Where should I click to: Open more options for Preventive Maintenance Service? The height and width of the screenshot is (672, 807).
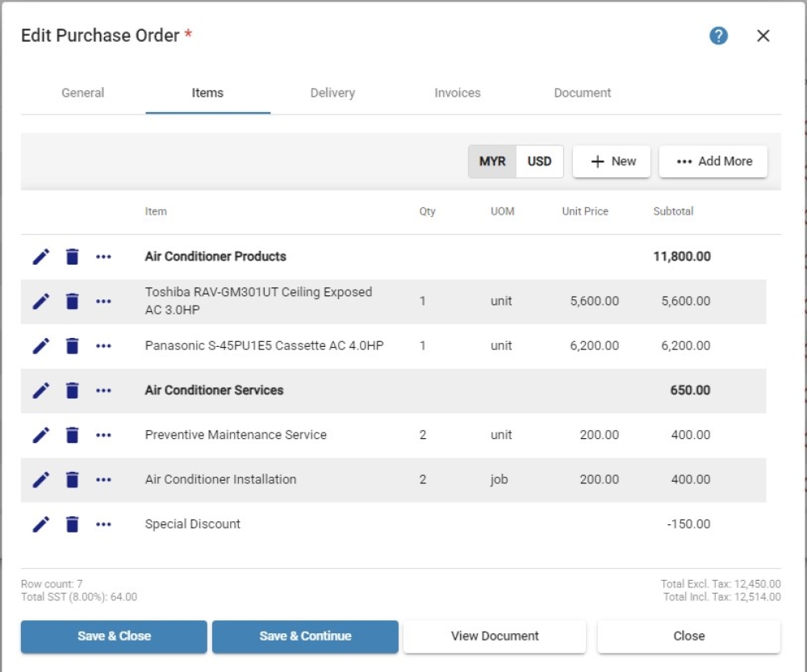click(103, 436)
